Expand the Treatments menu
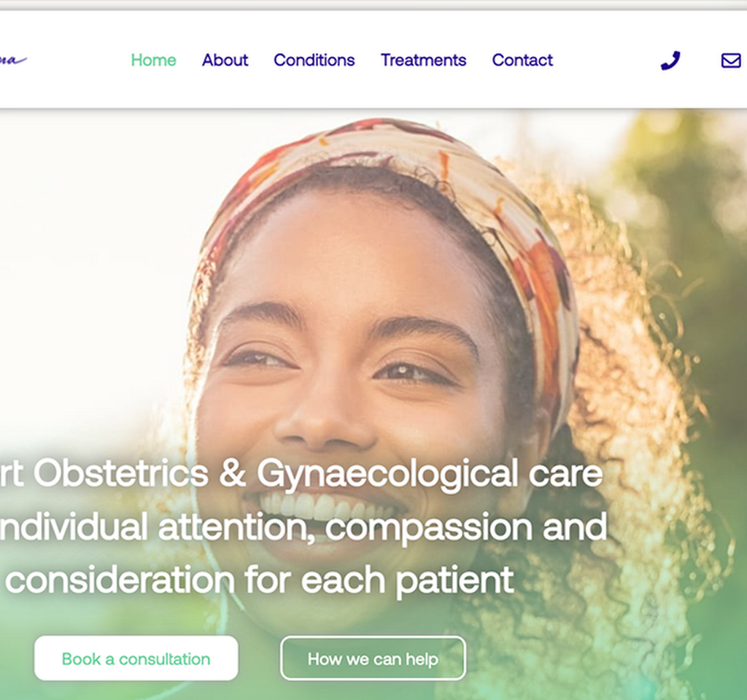Image resolution: width=747 pixels, height=700 pixels. (x=423, y=60)
